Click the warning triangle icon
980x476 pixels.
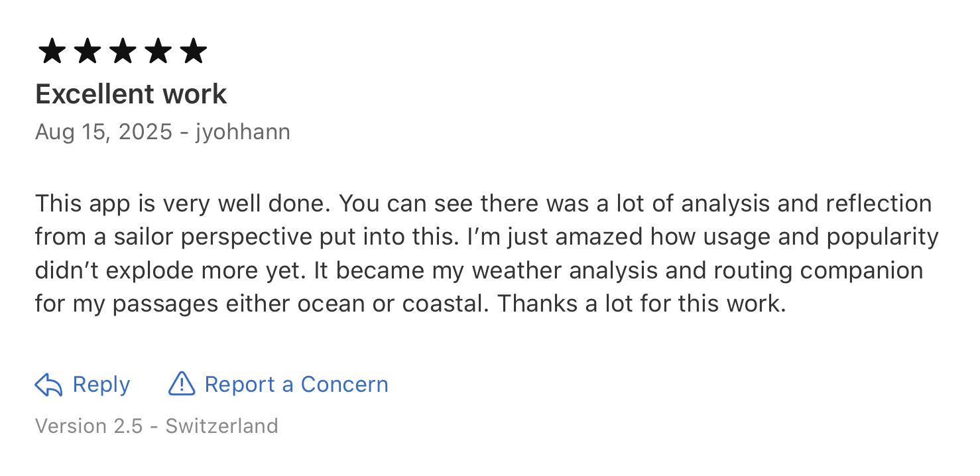click(x=182, y=384)
